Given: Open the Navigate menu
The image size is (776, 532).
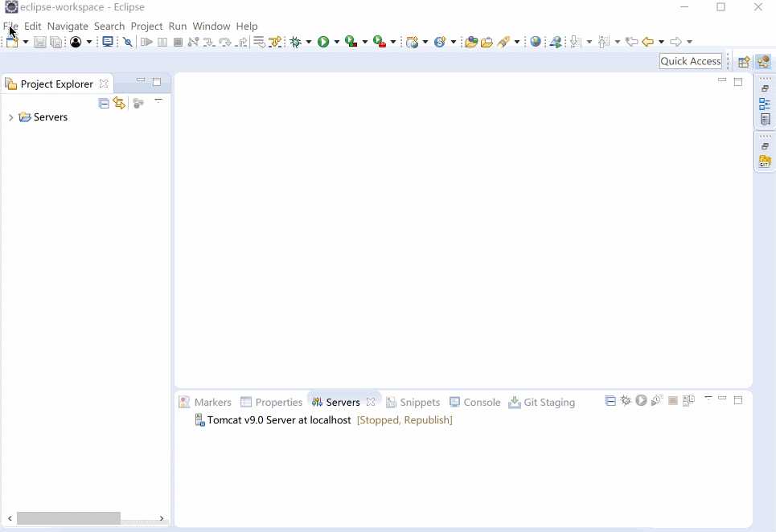Looking at the screenshot, I should (x=68, y=27).
